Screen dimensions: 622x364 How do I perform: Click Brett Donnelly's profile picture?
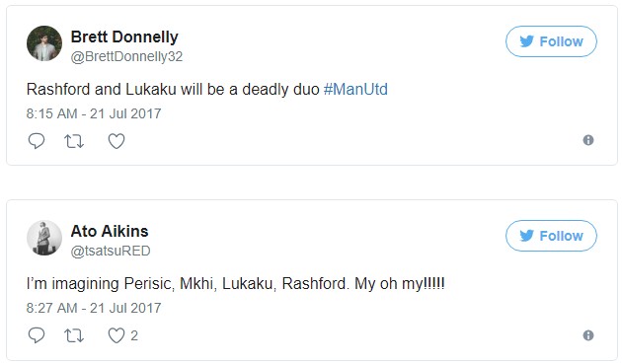pyautogui.click(x=44, y=43)
